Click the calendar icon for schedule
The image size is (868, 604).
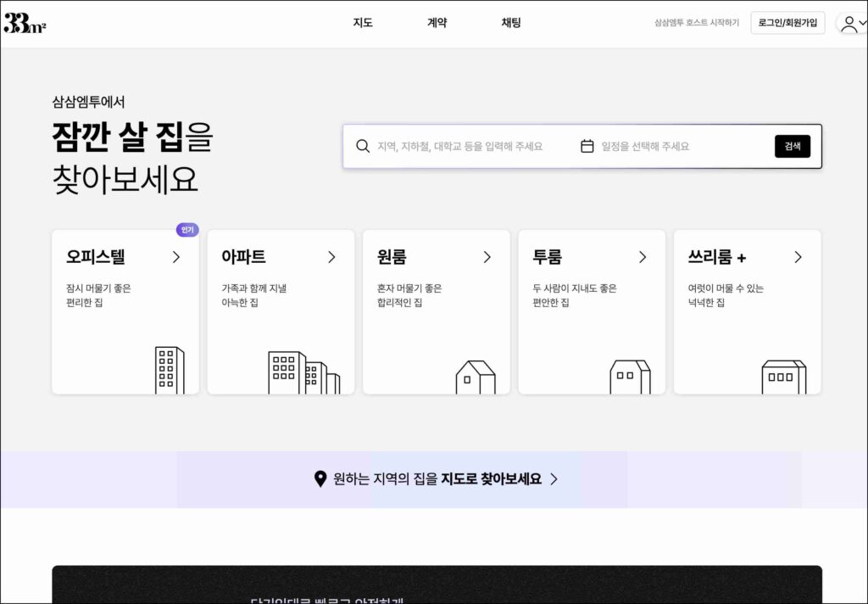[587, 146]
